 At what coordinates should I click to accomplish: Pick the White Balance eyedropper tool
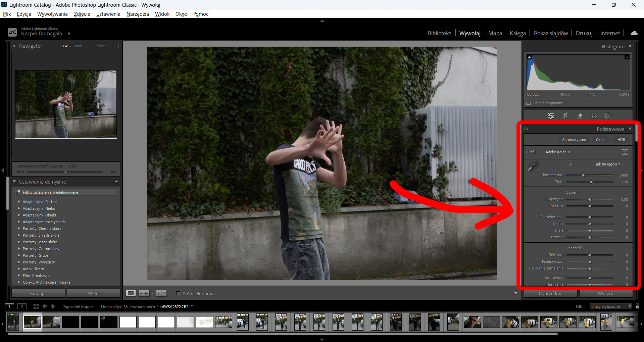coord(533,166)
